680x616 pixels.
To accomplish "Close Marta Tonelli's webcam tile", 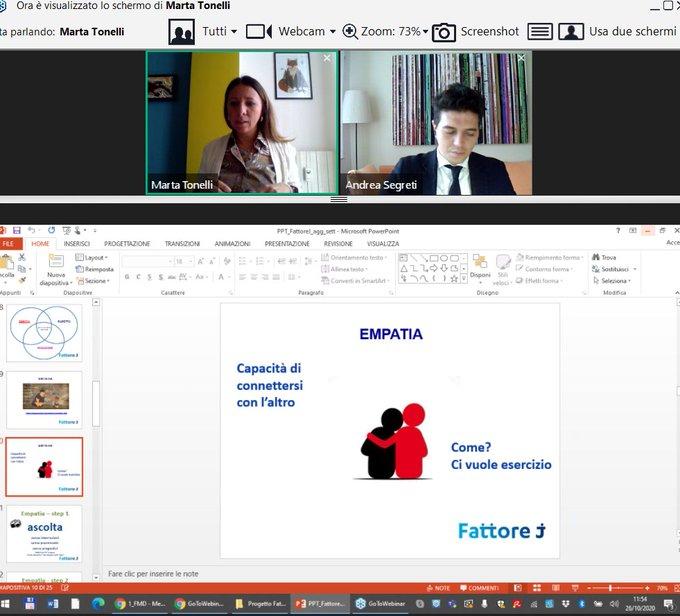I will [x=327, y=58].
